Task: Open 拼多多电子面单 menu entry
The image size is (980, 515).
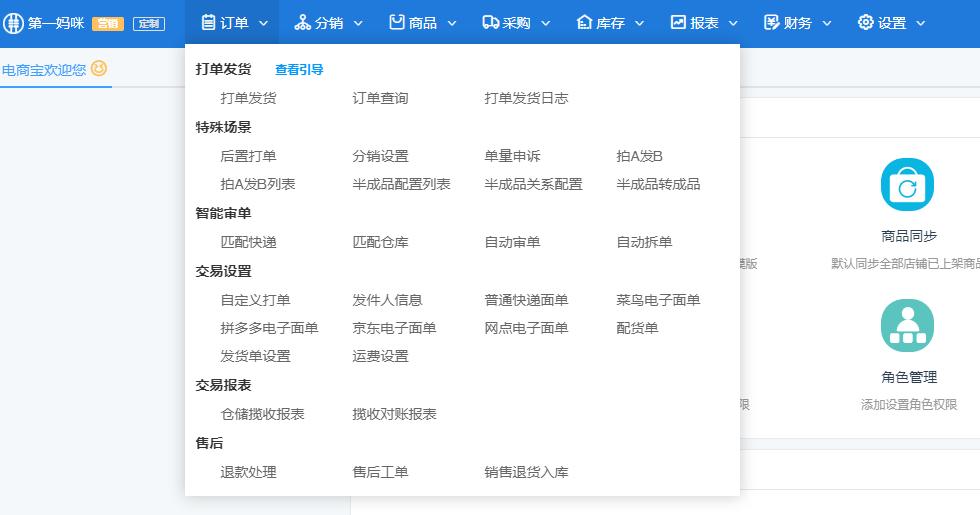Action: click(x=269, y=328)
